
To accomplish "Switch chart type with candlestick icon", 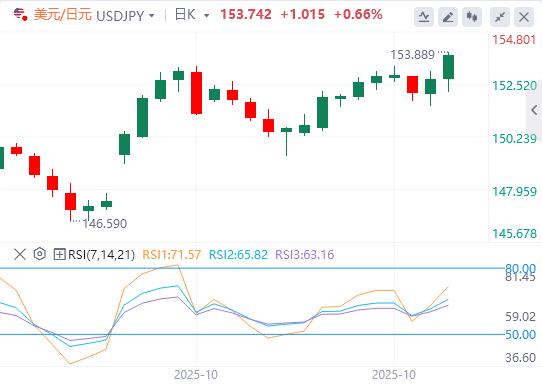I will coord(472,17).
